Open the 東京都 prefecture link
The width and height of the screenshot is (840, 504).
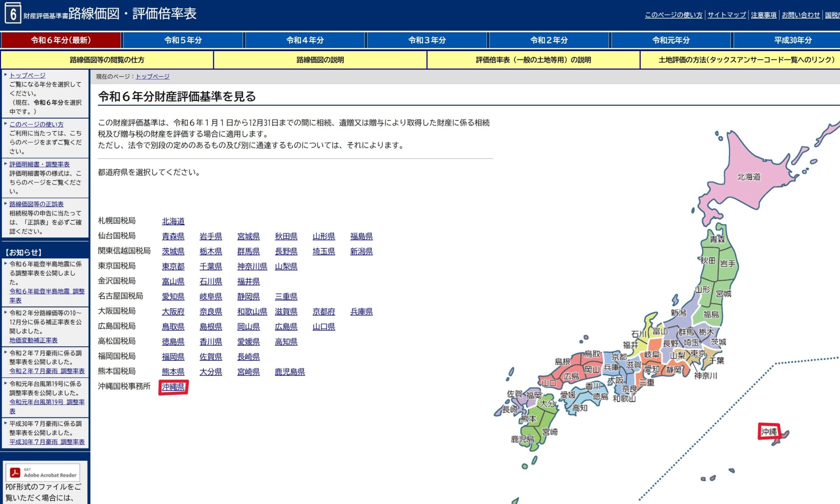click(173, 266)
